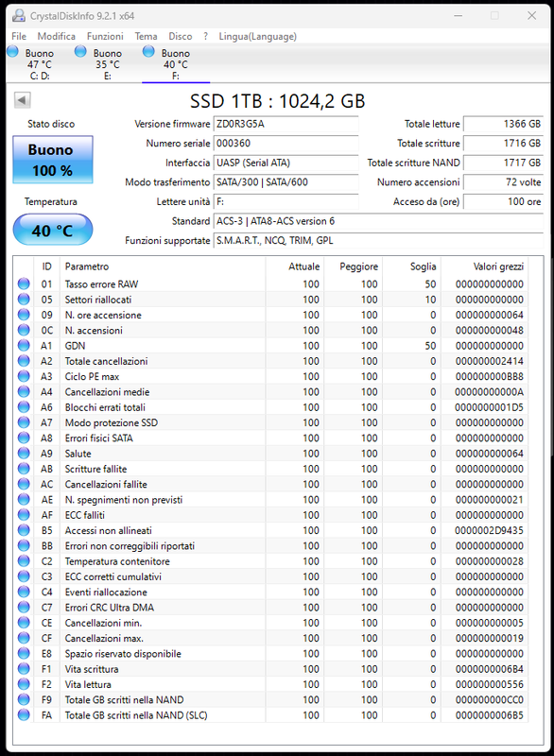Open the Lingua(Language) menu
The image size is (554, 756).
257,36
